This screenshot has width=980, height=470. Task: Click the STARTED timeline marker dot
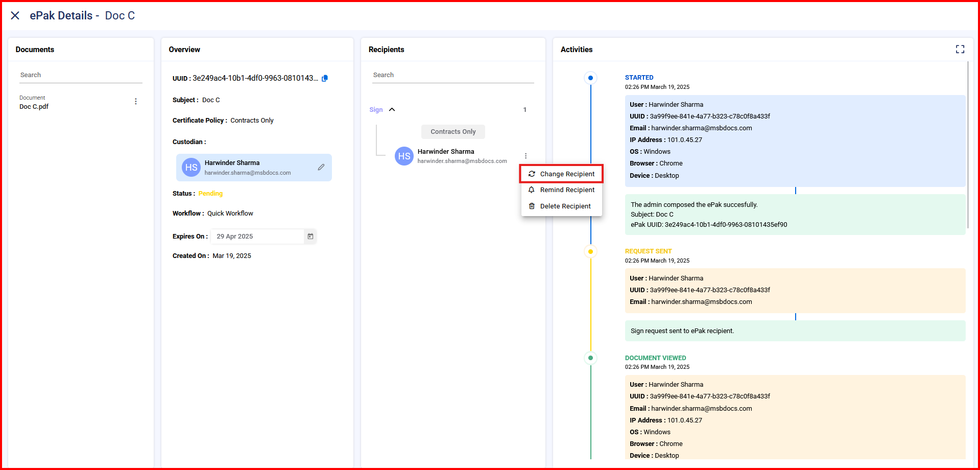coord(590,78)
